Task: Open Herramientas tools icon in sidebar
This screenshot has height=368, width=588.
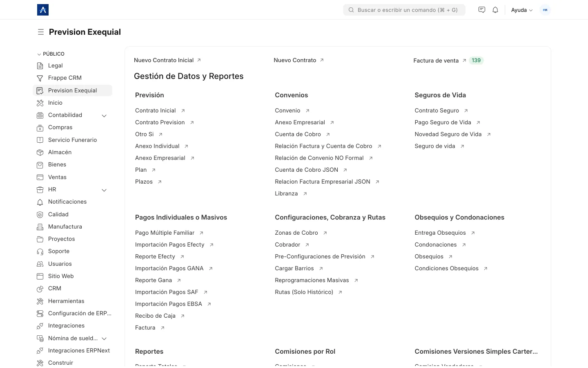Action: (40, 301)
